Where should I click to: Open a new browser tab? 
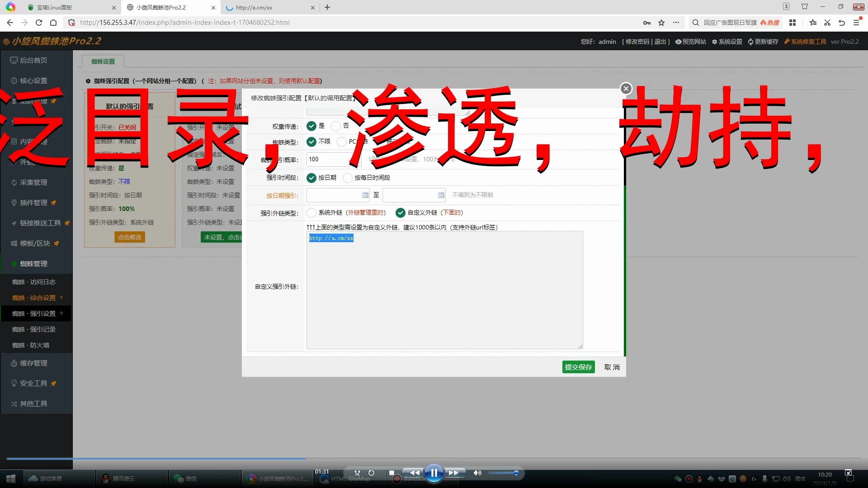point(327,7)
